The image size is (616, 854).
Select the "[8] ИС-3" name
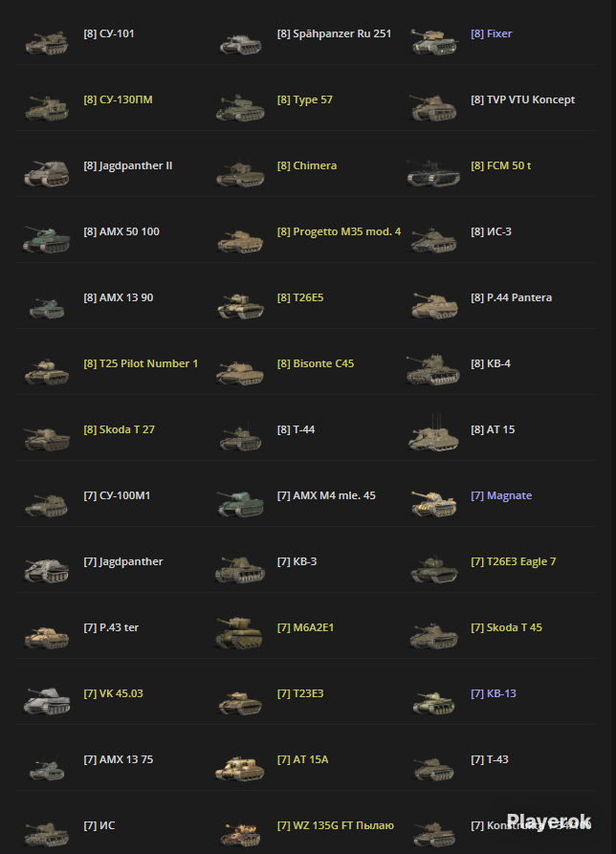[492, 231]
